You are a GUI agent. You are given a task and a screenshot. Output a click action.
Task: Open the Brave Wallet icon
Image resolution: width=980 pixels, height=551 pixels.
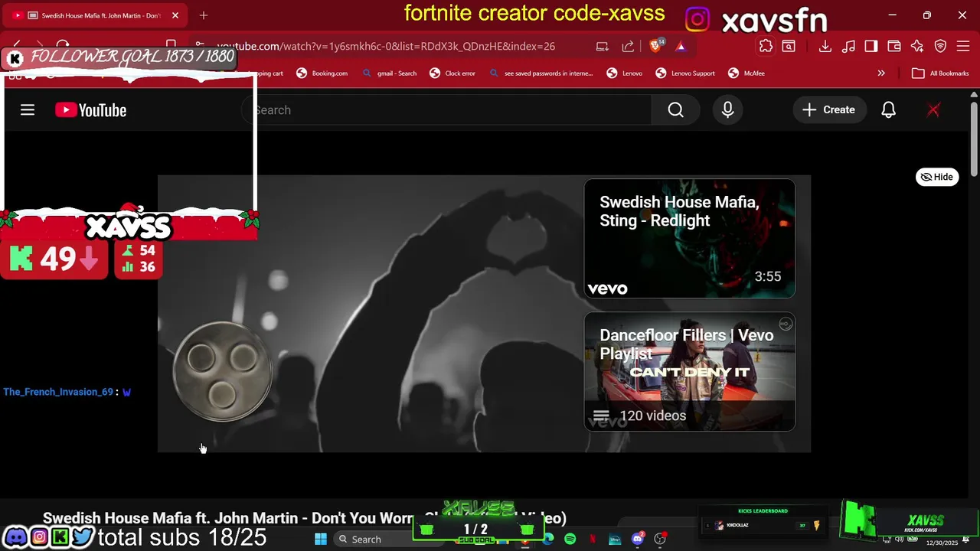click(x=893, y=46)
